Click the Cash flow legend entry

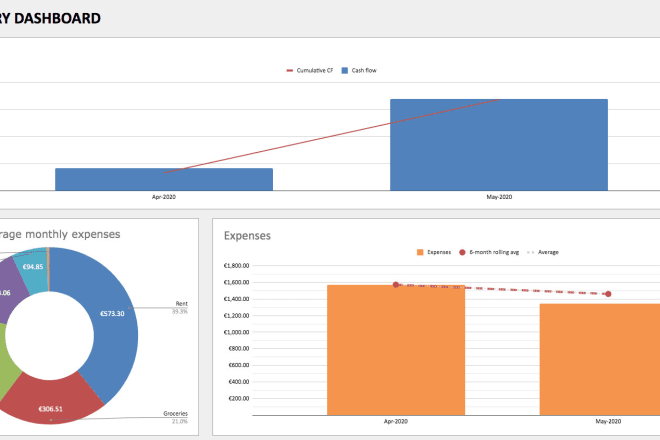pyautogui.click(x=359, y=70)
